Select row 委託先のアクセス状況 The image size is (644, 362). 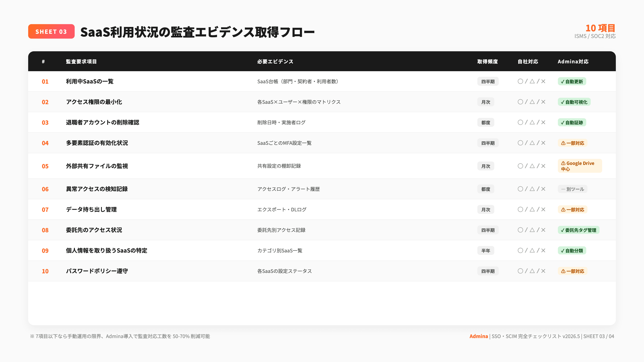pyautogui.click(x=322, y=230)
